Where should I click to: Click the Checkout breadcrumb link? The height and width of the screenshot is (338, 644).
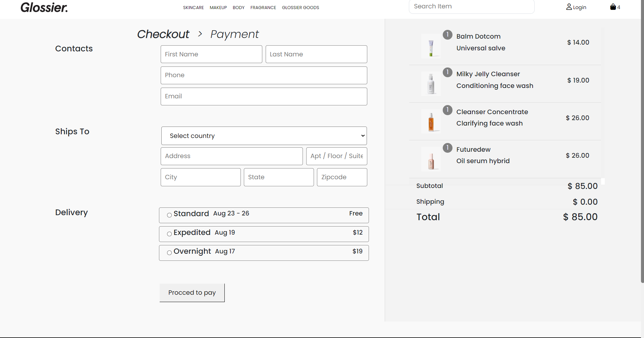[163, 34]
